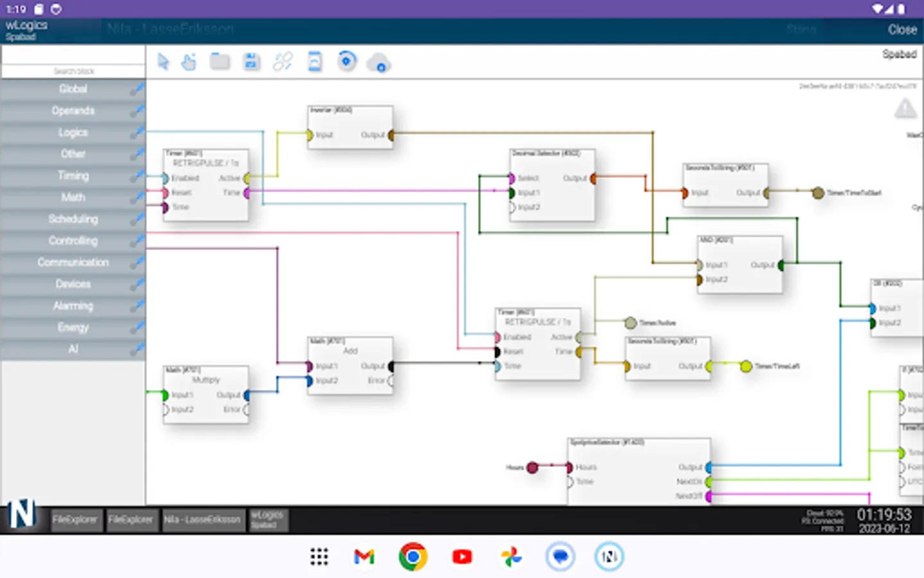Toggle the pin next to Scheduling
This screenshot has width=924, height=578.
point(137,219)
